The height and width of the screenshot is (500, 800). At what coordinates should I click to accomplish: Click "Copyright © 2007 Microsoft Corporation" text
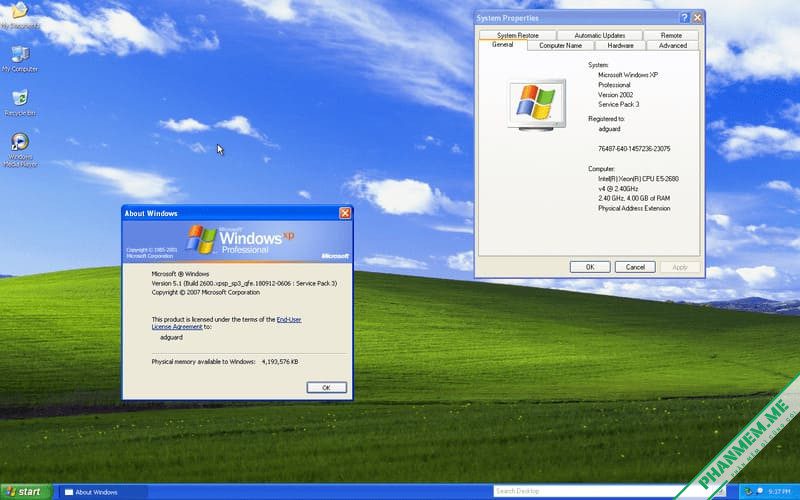pyautogui.click(x=206, y=292)
